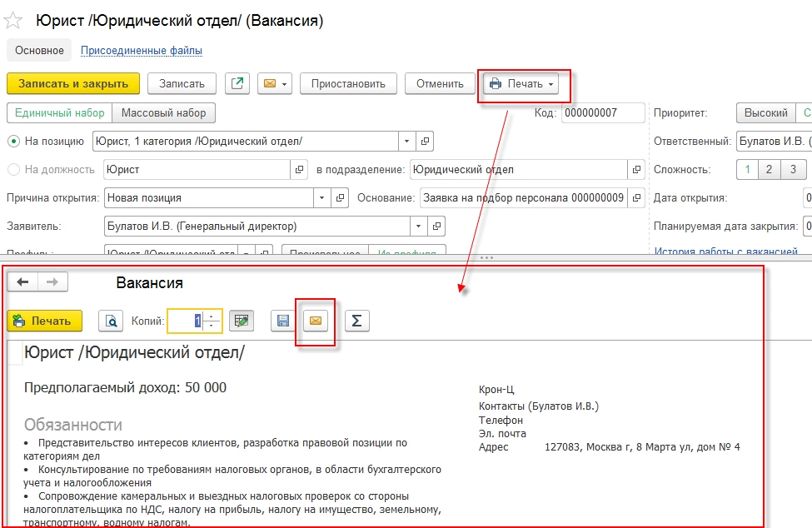Image resolution: width=812 pixels, height=528 pixels.
Task: Open the position record via its open icon
Action: [425, 142]
